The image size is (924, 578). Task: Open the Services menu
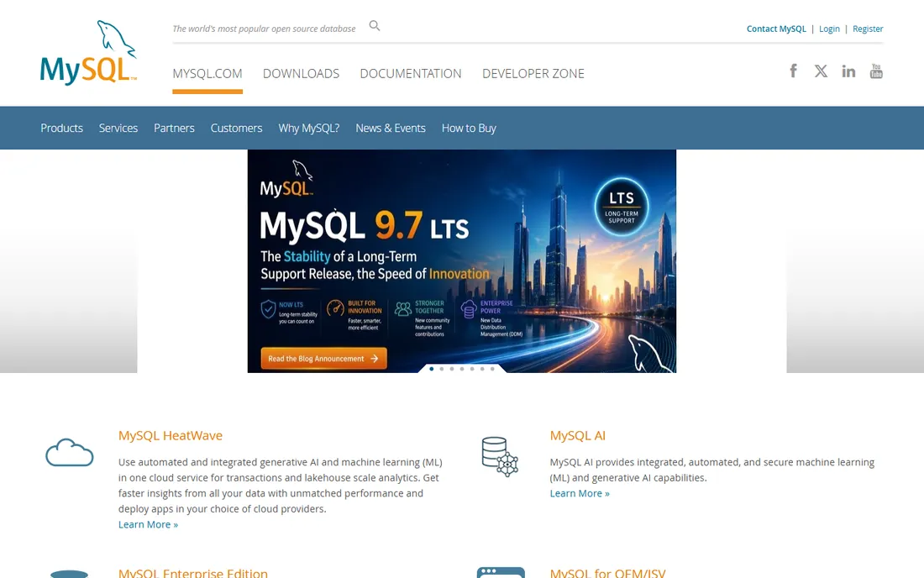click(118, 128)
